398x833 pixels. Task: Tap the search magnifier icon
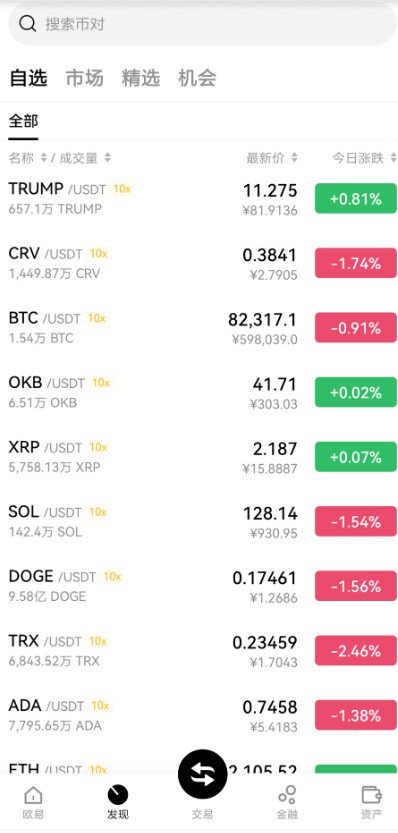[27, 23]
